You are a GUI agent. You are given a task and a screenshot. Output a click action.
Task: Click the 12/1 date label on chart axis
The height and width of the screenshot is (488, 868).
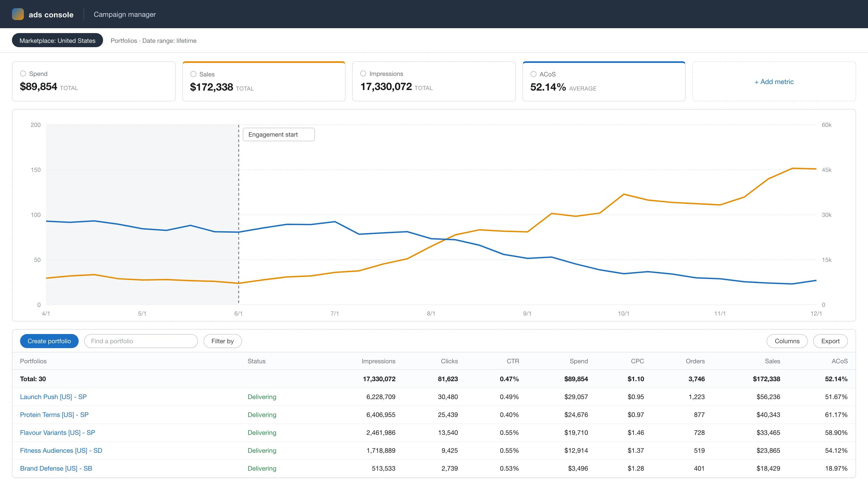point(816,314)
